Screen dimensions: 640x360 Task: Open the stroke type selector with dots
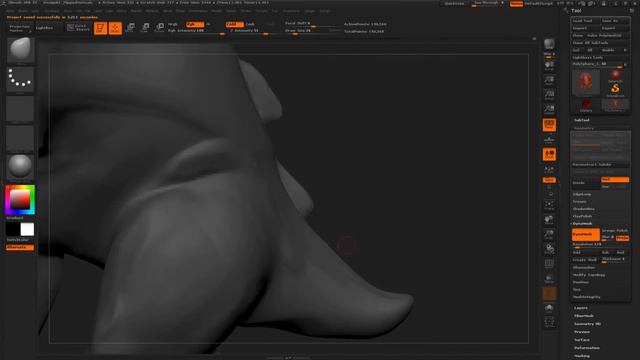[x=20, y=79]
